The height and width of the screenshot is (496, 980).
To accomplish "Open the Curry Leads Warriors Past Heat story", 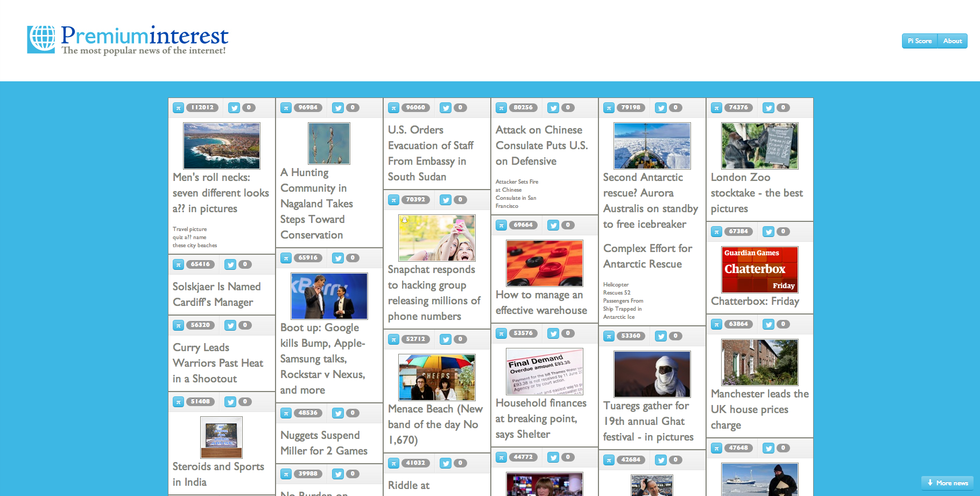I will (x=218, y=363).
